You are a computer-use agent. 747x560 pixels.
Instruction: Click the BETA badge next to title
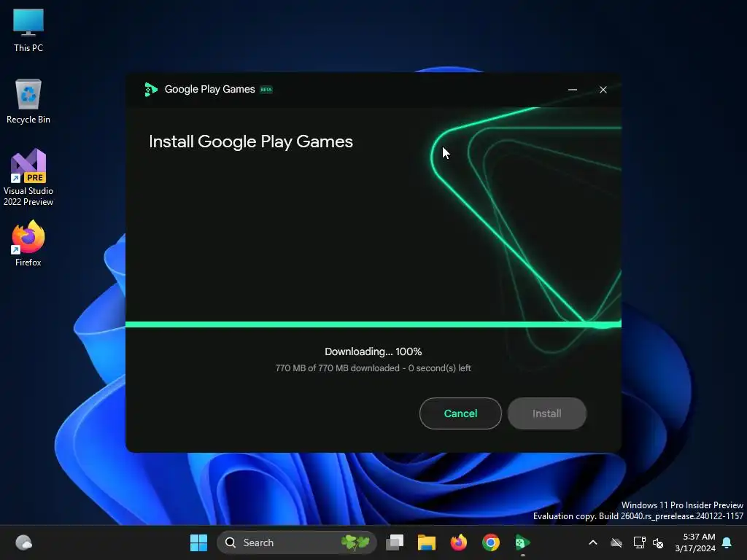pos(266,90)
